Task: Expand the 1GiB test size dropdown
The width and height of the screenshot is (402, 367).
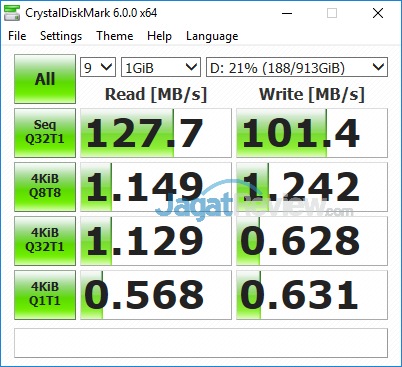Action: tap(161, 67)
